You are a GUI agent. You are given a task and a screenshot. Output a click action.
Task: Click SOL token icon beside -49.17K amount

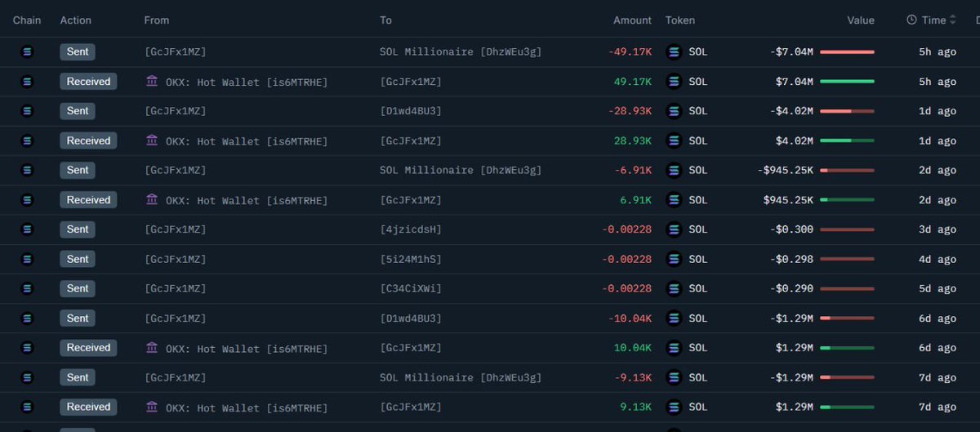(674, 51)
